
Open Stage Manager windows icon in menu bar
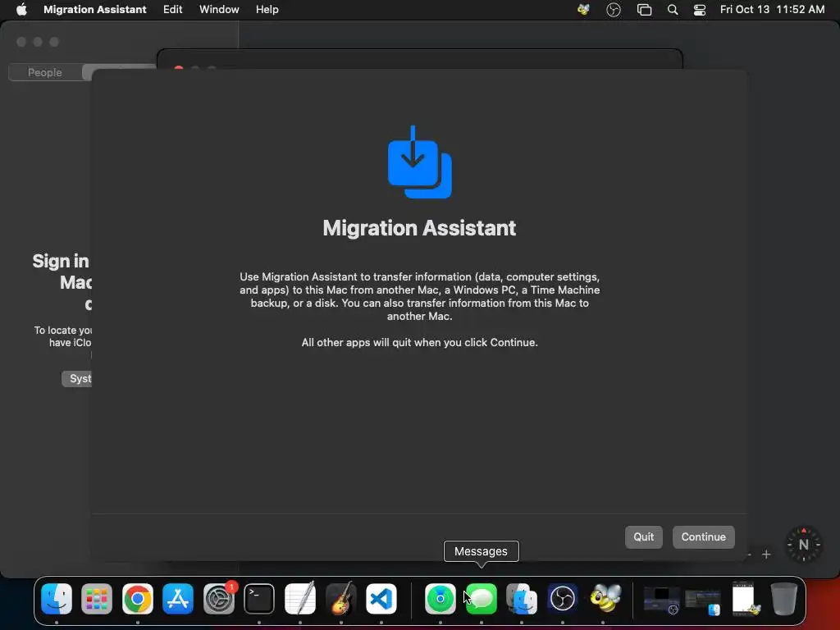pos(644,9)
